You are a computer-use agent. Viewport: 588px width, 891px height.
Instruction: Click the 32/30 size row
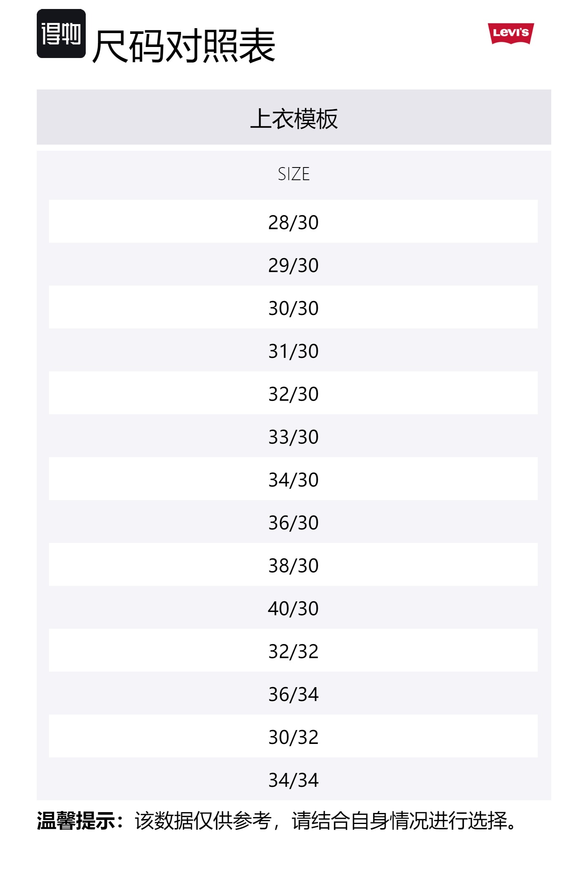click(x=293, y=393)
